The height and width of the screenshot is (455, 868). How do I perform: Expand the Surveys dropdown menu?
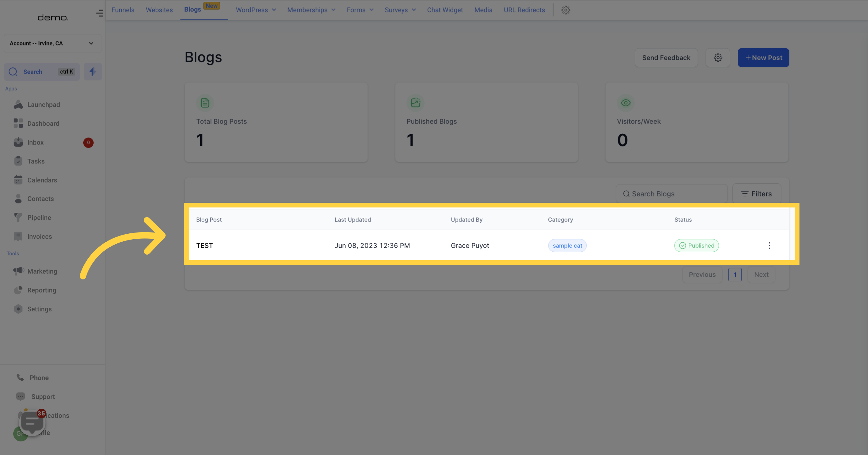[400, 10]
